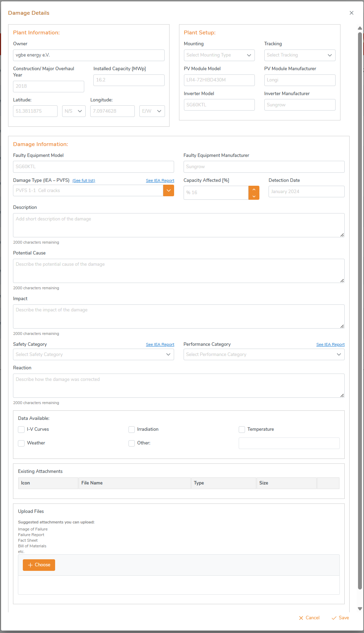This screenshot has width=364, height=633.
Task: Open the Damage Type orange dropdown arrow
Action: [x=168, y=191]
